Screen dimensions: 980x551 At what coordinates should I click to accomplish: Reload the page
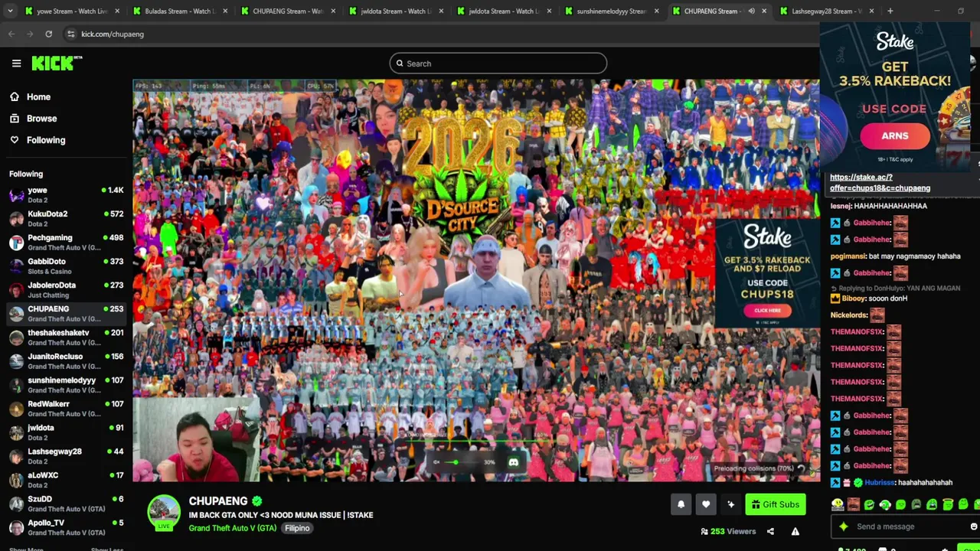point(48,34)
